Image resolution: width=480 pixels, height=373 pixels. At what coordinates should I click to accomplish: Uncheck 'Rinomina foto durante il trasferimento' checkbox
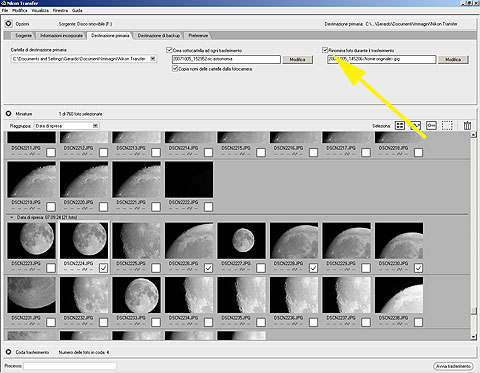(x=325, y=50)
